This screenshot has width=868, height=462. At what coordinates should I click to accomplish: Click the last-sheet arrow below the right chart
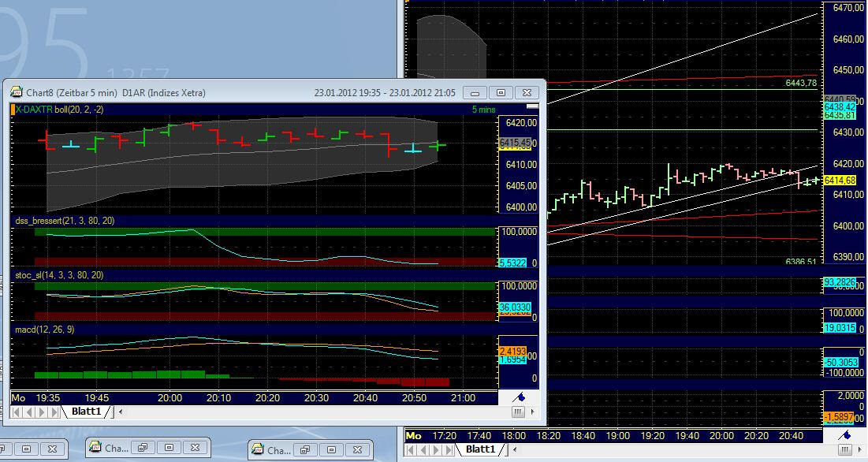(x=448, y=449)
